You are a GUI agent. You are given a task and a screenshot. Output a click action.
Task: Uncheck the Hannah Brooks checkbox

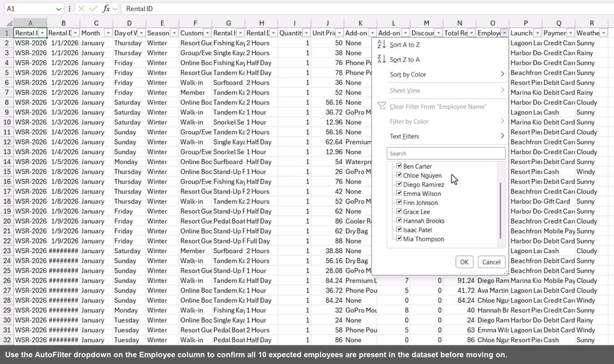point(399,220)
